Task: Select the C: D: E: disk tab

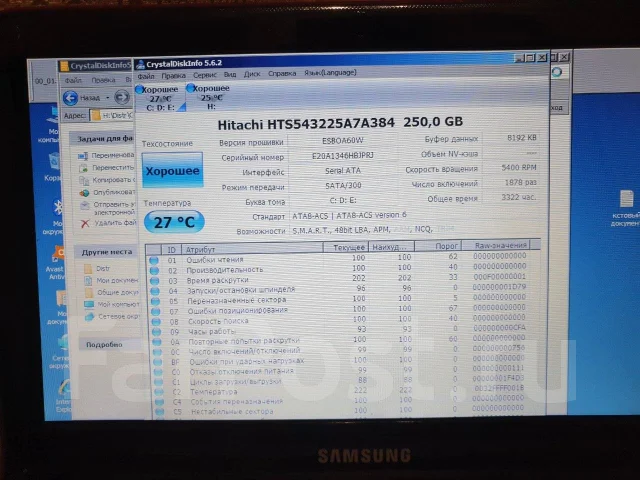Action: 160,98
